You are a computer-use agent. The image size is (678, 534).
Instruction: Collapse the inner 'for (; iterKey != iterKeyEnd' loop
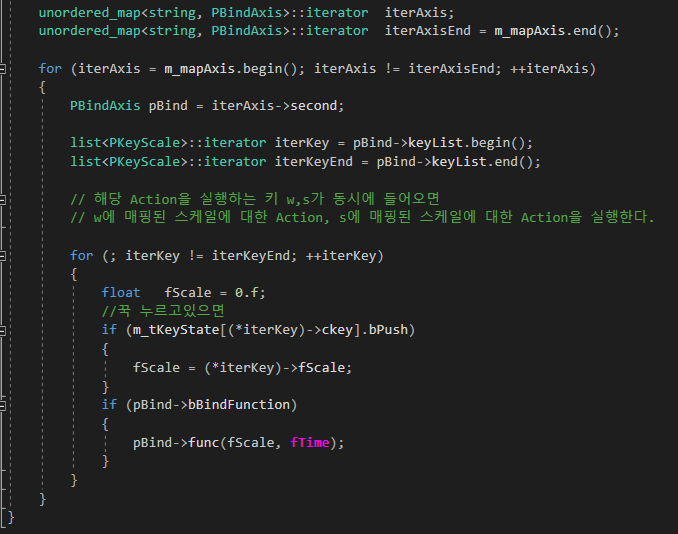[2, 256]
